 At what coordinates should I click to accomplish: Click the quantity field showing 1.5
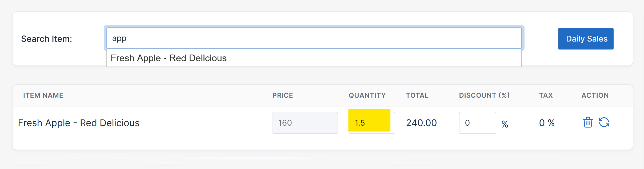point(371,123)
